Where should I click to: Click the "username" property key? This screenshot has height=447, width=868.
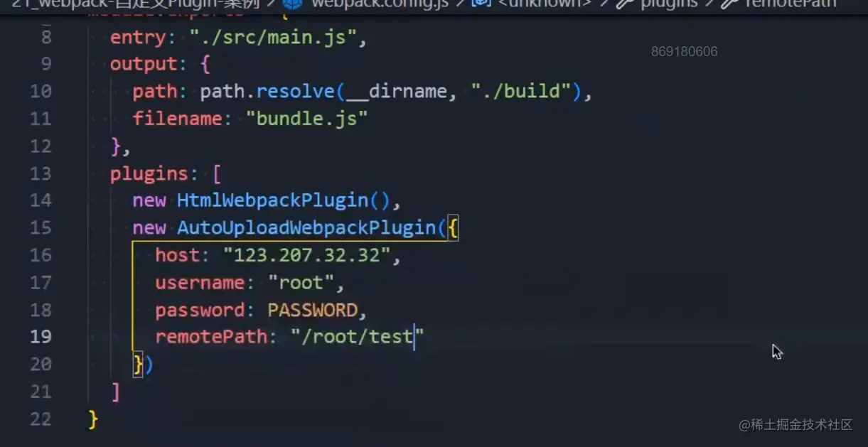tap(200, 282)
